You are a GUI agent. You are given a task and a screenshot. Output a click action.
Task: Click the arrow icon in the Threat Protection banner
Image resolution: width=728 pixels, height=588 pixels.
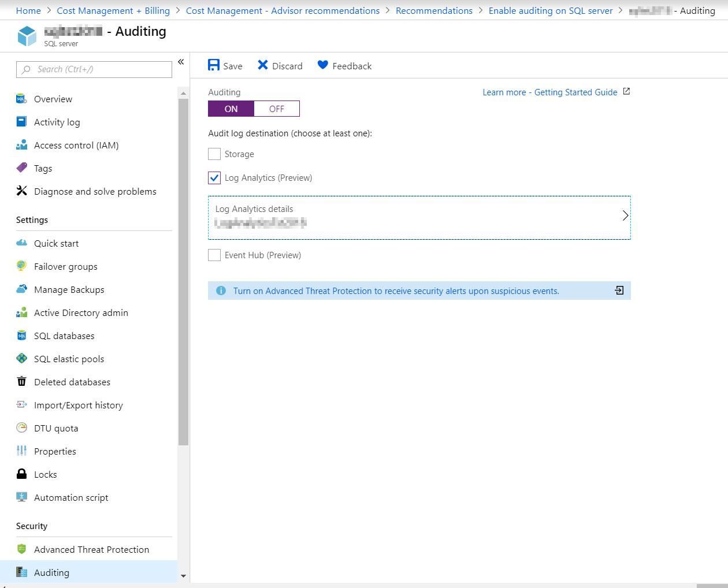pyautogui.click(x=619, y=291)
